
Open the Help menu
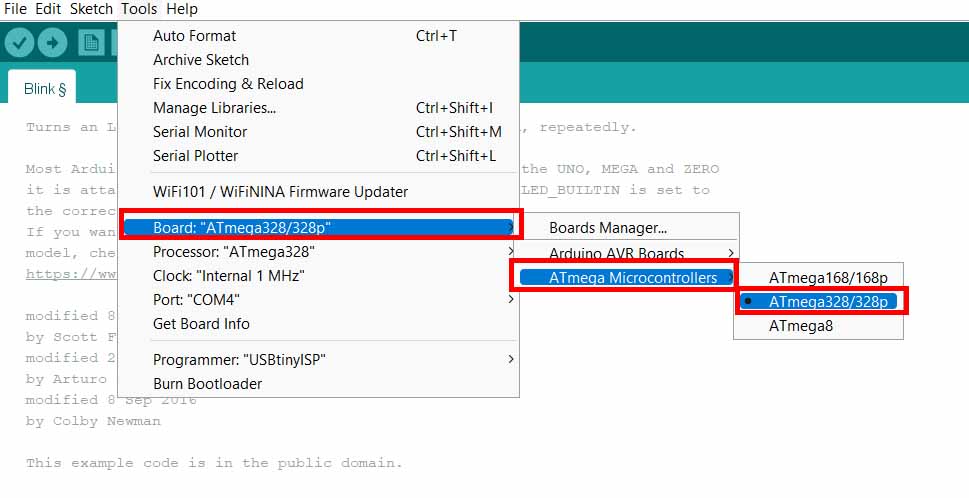pyautogui.click(x=182, y=9)
